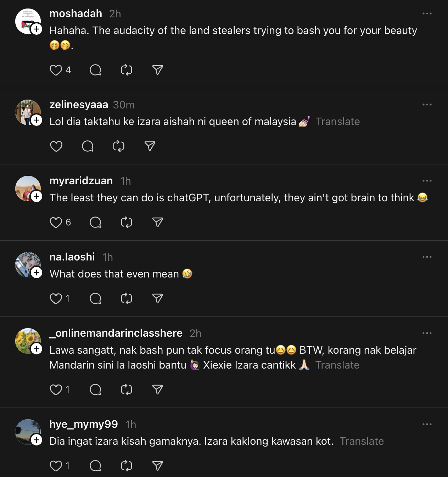Open more options for moshadah's comment

427,13
